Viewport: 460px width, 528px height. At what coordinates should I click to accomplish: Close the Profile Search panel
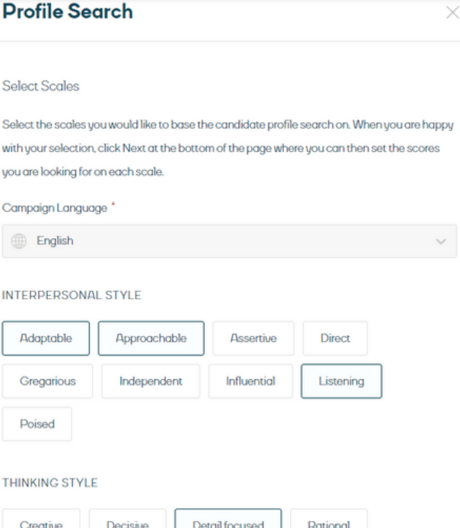452,13
